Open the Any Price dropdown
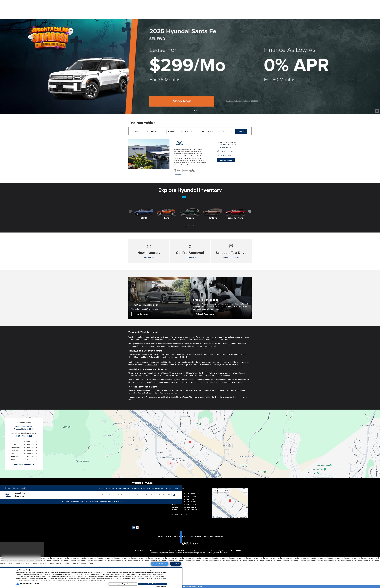This screenshot has width=380, height=588. tap(192, 131)
